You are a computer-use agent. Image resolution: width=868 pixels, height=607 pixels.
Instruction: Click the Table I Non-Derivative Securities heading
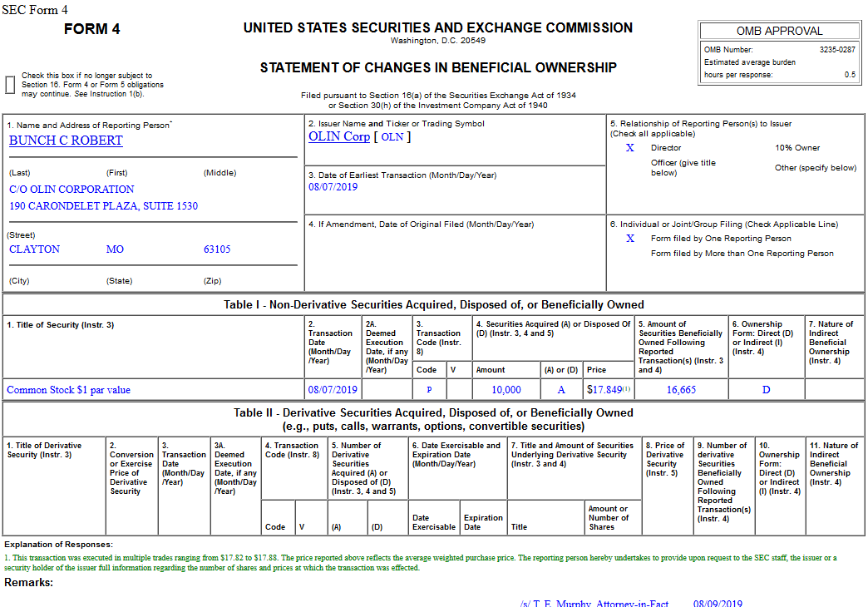[x=434, y=304]
